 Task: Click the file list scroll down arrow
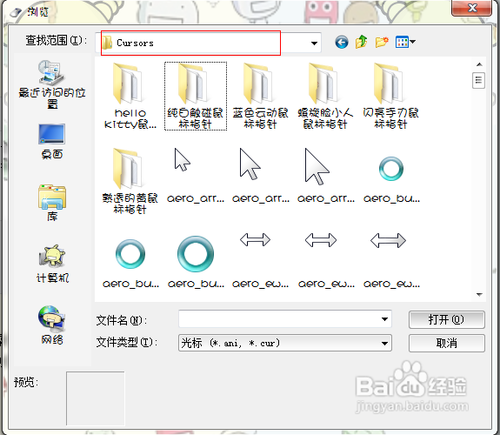coord(479,295)
